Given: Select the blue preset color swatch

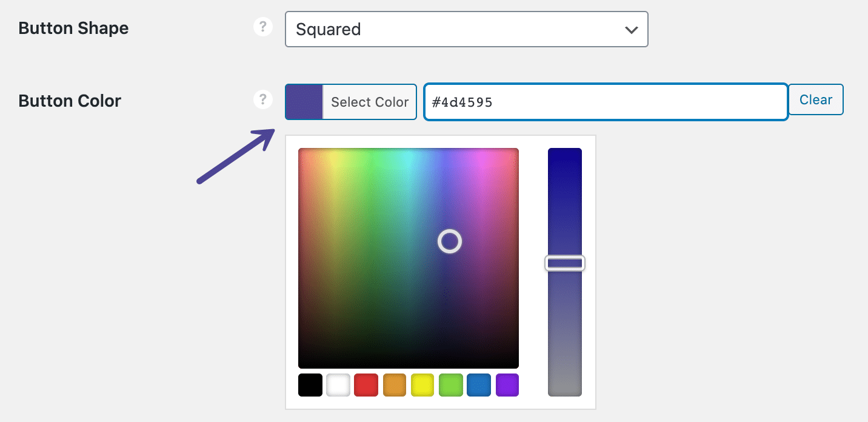Looking at the screenshot, I should click(479, 384).
